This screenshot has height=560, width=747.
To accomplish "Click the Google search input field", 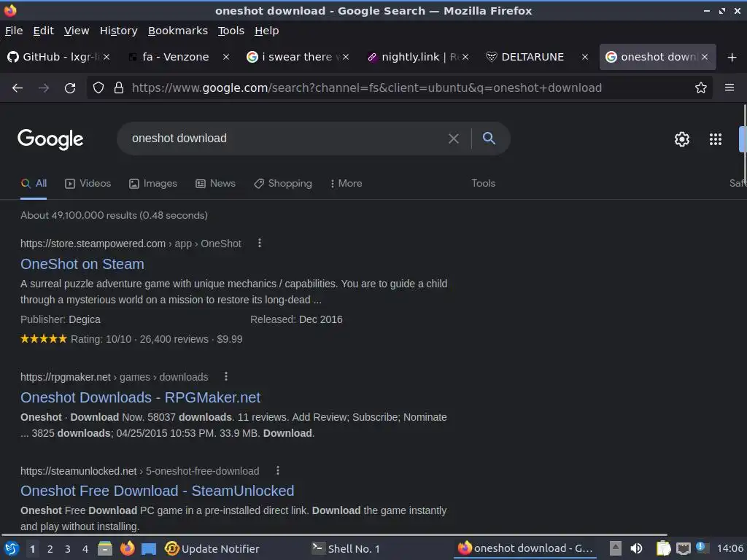I will 286,139.
